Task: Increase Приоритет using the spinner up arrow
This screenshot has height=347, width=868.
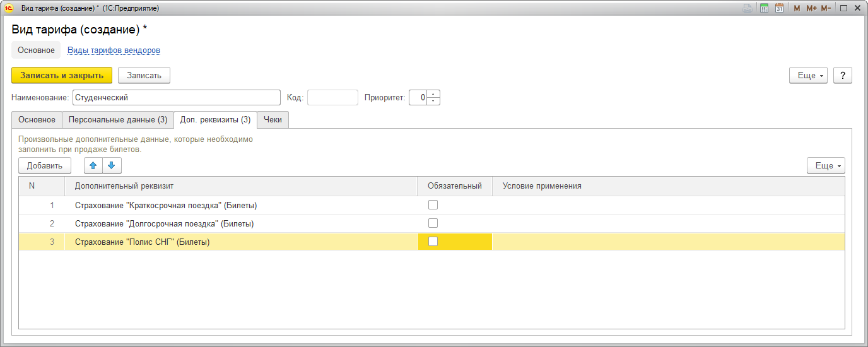Action: (433, 94)
